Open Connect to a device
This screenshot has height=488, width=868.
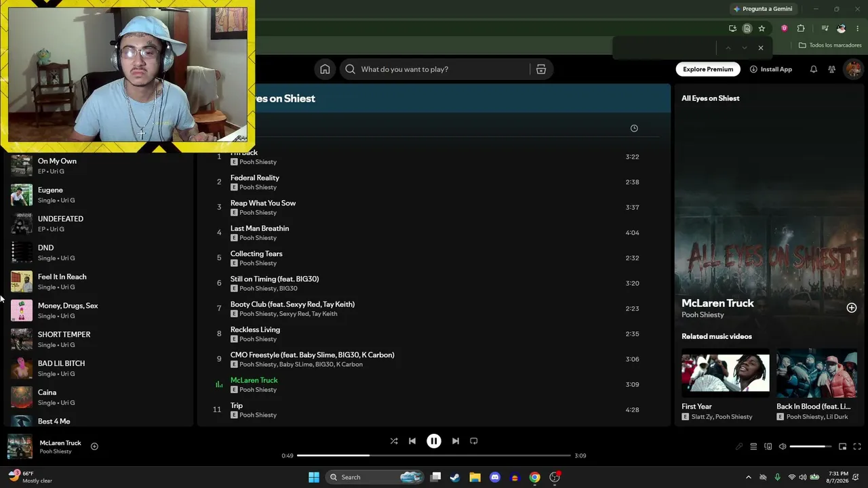[x=768, y=447]
